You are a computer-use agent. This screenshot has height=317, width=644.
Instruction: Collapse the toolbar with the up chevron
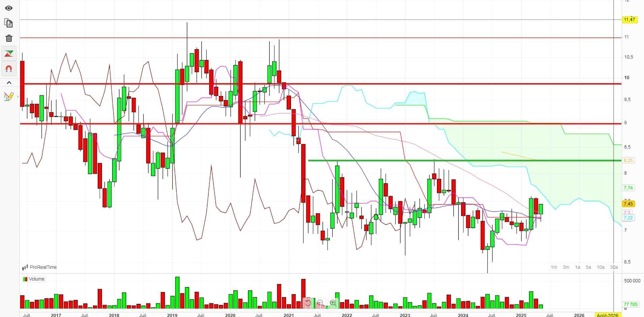[9, 83]
